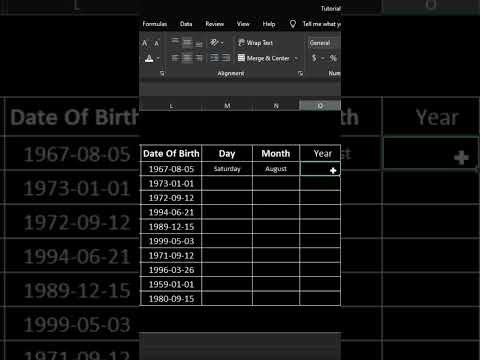Image resolution: width=480 pixels, height=360 pixels.
Task: Select the date cell 1959-01-01
Action: [x=171, y=284]
